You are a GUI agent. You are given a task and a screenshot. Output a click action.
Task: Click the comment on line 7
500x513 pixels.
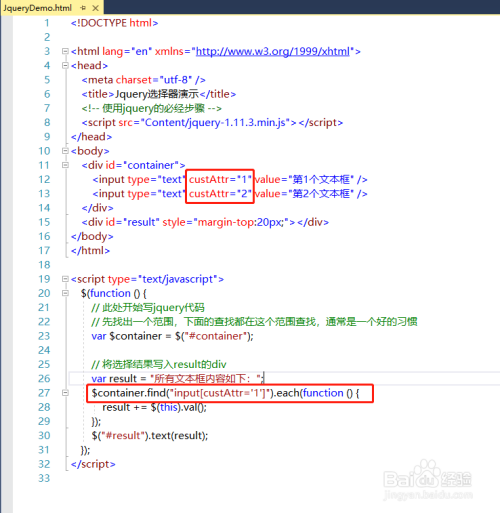tap(152, 108)
